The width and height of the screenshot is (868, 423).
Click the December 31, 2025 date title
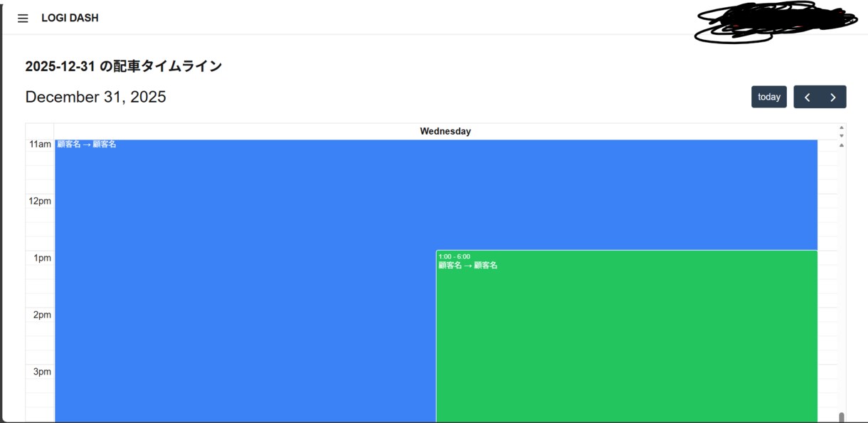point(95,97)
